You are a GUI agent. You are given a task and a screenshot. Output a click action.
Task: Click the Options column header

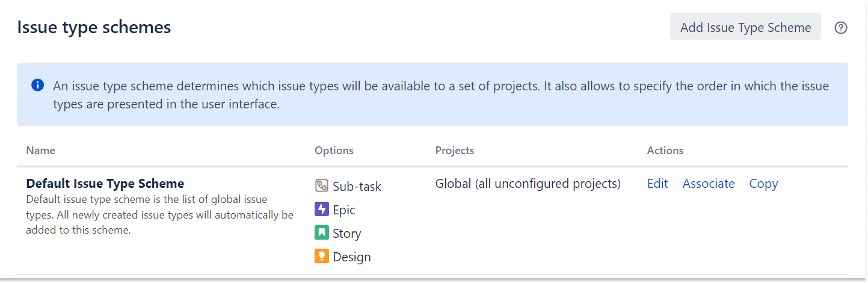pyautogui.click(x=334, y=151)
